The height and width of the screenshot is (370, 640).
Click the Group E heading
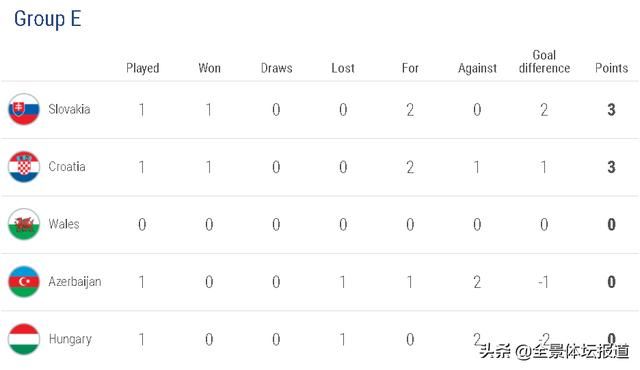click(x=48, y=19)
